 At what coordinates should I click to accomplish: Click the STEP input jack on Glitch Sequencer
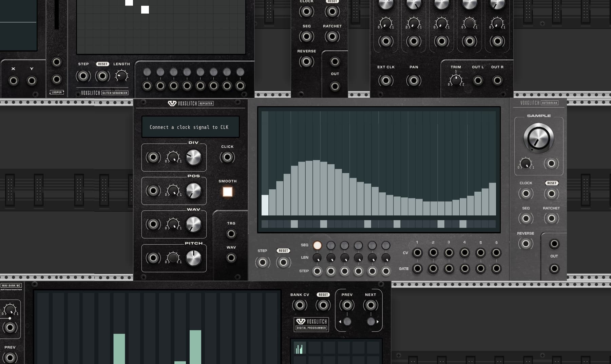[x=83, y=76]
